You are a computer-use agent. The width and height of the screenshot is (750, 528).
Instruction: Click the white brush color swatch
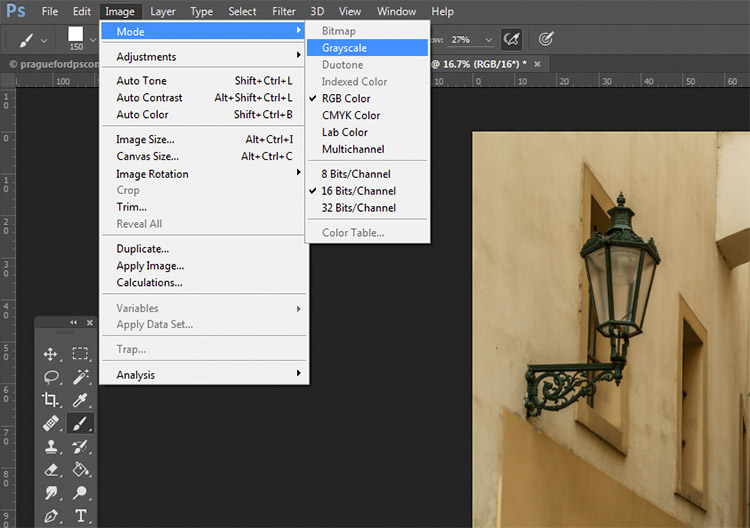[76, 33]
